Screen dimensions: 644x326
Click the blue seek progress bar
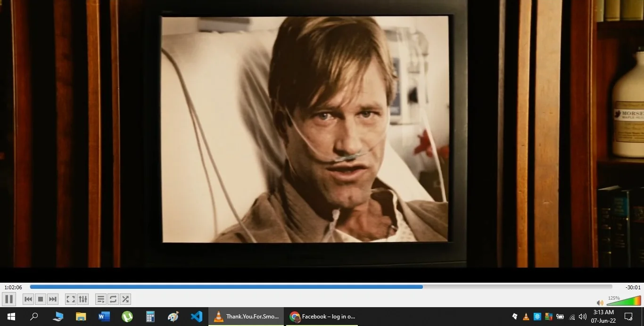pos(321,287)
